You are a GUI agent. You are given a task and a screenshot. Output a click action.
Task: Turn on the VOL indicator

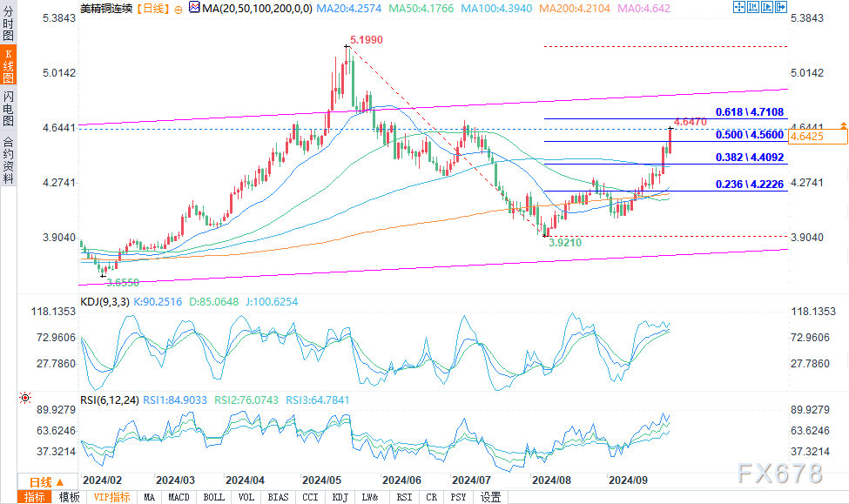[246, 497]
